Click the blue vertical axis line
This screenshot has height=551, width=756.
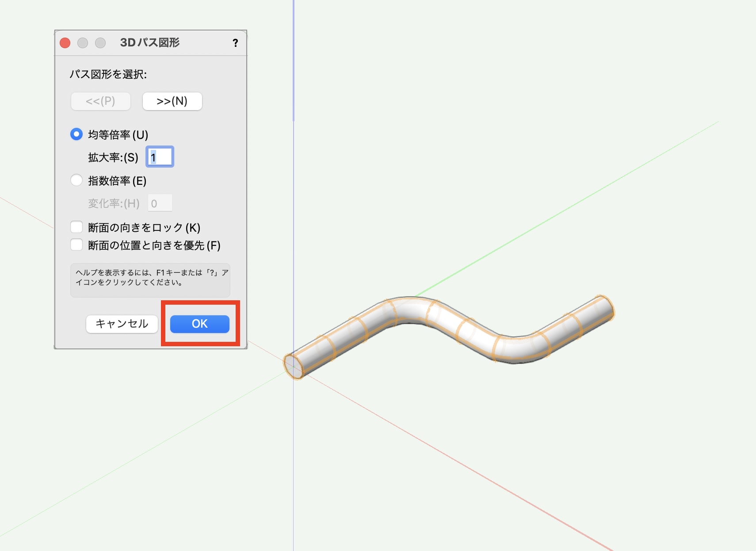click(294, 66)
